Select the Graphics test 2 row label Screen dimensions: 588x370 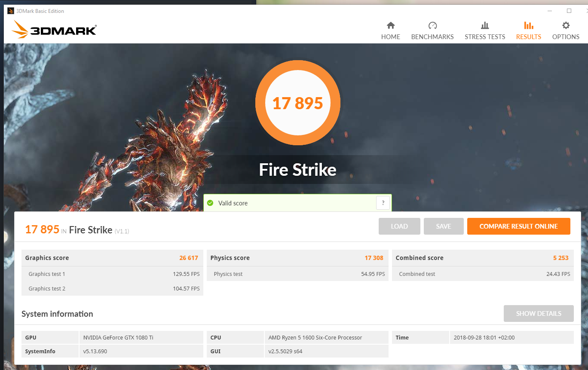coord(47,288)
